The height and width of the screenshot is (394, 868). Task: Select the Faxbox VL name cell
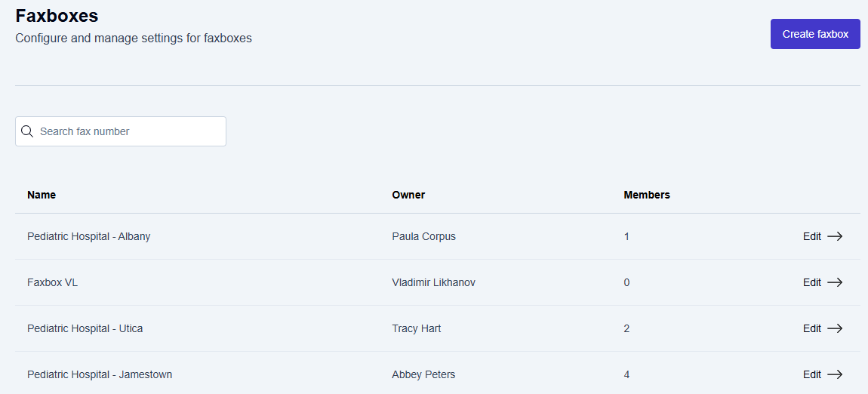[52, 282]
